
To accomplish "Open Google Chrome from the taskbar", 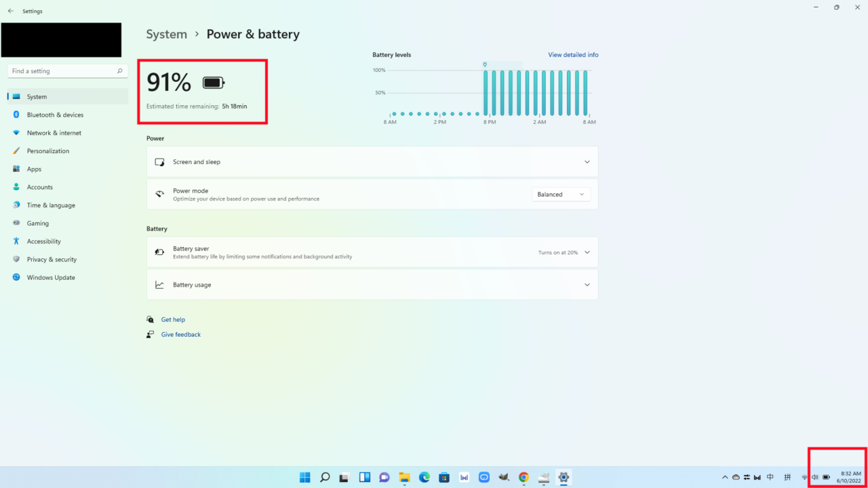I will pyautogui.click(x=524, y=477).
